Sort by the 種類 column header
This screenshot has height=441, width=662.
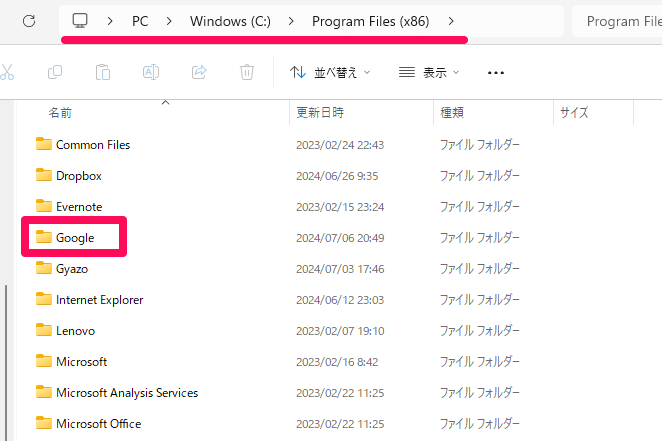point(452,112)
